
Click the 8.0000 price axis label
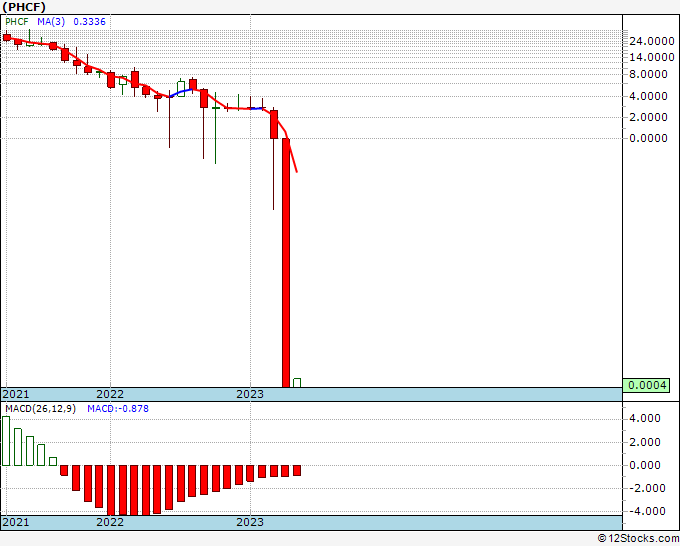point(648,74)
